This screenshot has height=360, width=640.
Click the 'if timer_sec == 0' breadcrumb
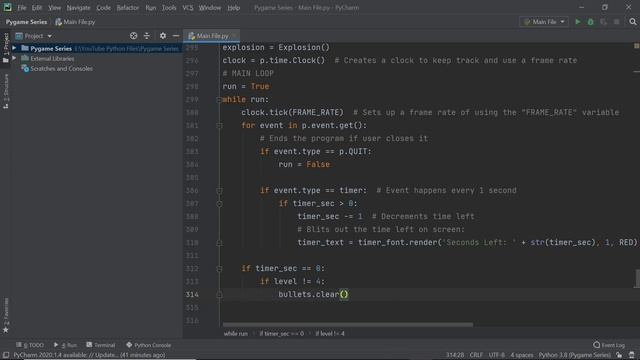[x=282, y=334]
